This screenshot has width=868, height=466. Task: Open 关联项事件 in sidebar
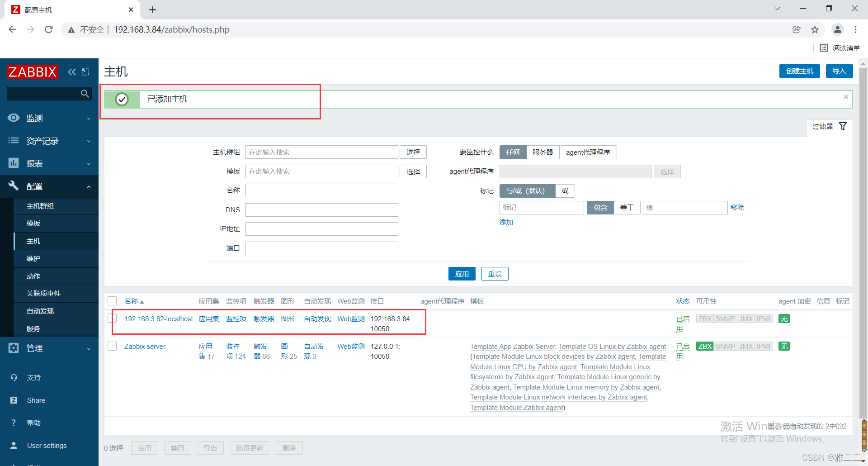(56, 293)
